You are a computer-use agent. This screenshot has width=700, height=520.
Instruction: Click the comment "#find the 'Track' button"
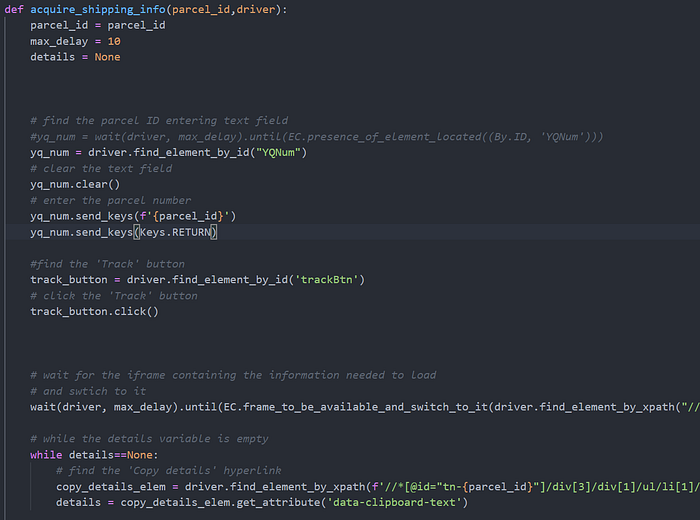tap(107, 264)
